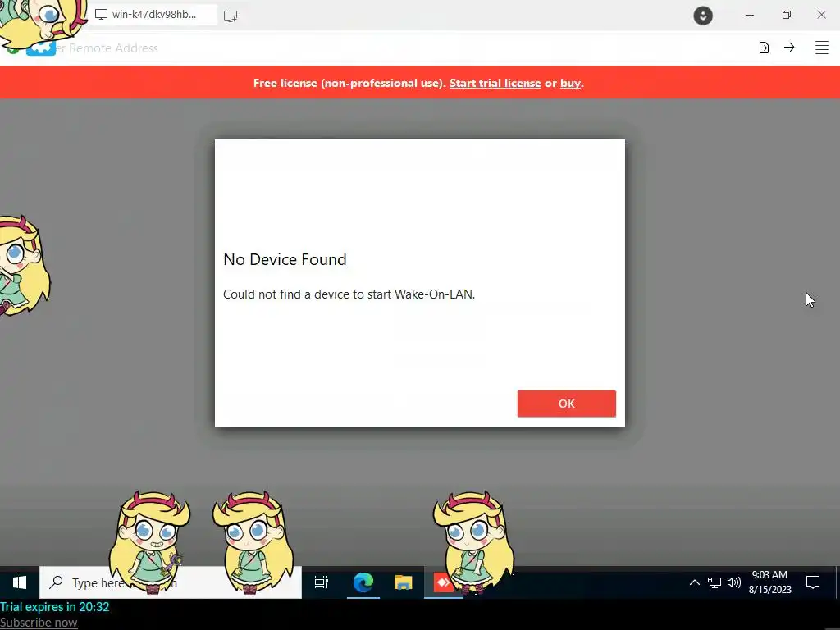Viewport: 840px width, 630px height.
Task: Open the file transfer icon
Action: tap(764, 48)
